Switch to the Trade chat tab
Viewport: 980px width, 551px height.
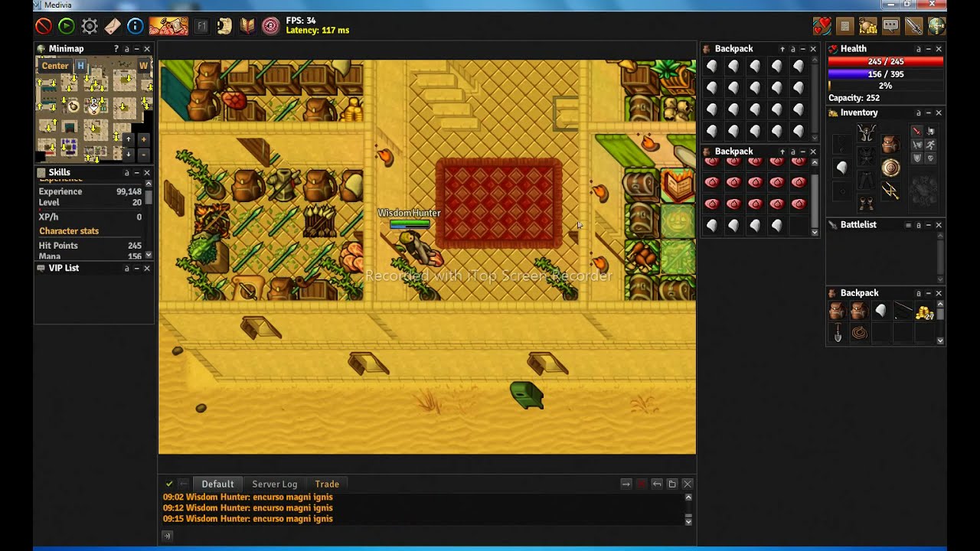(327, 484)
